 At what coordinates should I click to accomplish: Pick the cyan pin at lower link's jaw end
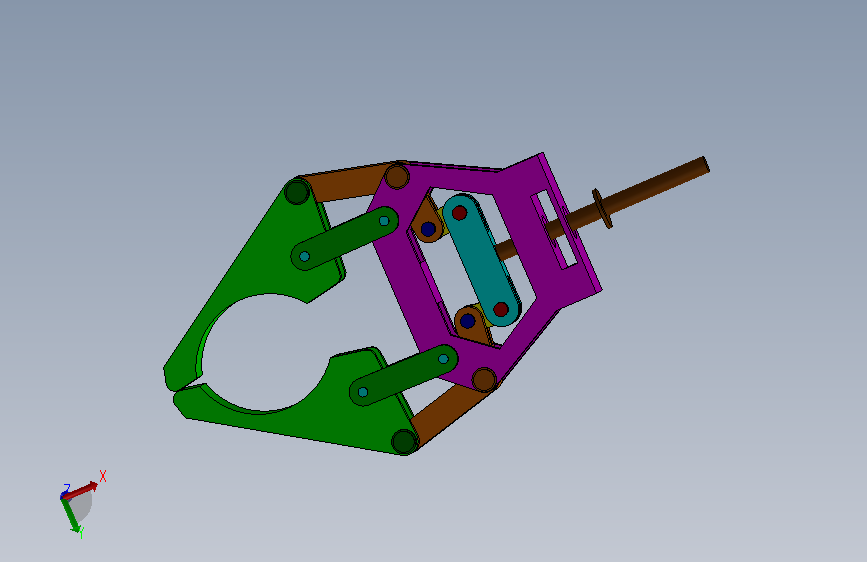(x=363, y=392)
